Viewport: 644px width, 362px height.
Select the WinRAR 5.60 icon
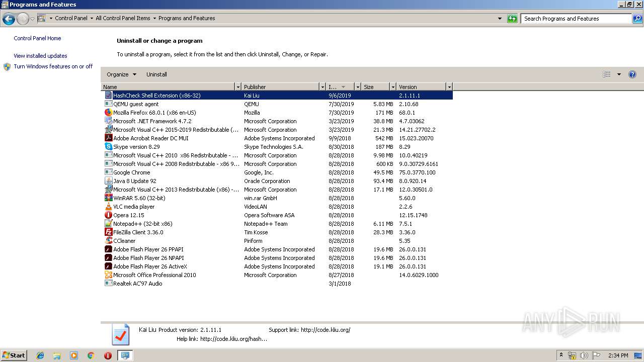(x=108, y=198)
